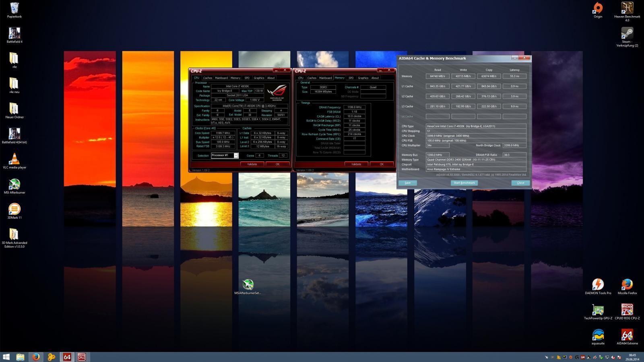The image size is (644, 362).
Task: Open About tab in left CPU-Z window
Action: [271, 78]
